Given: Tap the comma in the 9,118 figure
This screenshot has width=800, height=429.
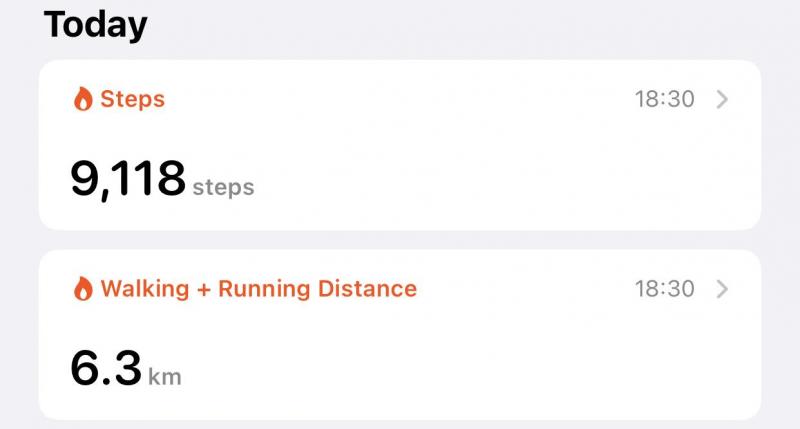Looking at the screenshot, I should (105, 195).
